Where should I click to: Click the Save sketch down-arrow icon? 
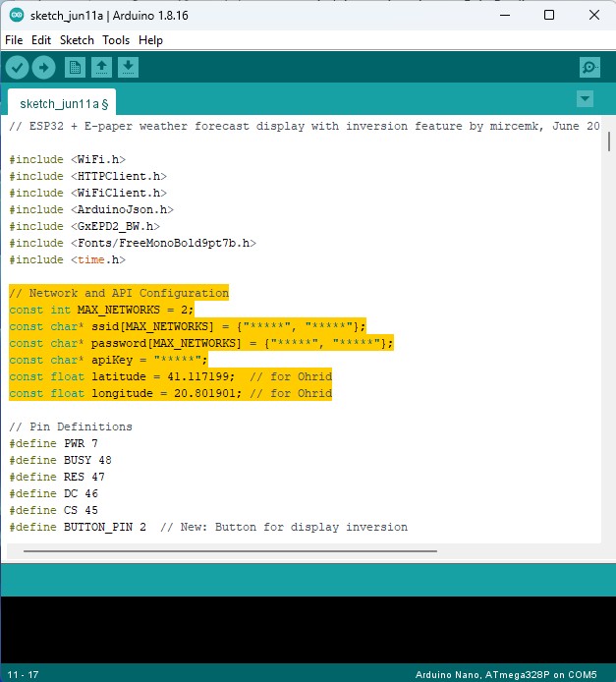tap(128, 67)
